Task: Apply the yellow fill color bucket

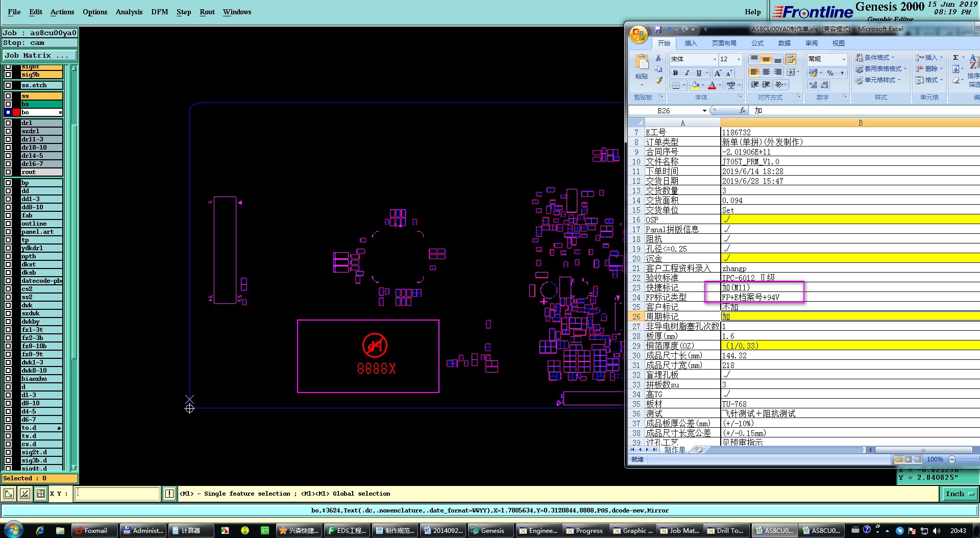Action: tap(695, 85)
